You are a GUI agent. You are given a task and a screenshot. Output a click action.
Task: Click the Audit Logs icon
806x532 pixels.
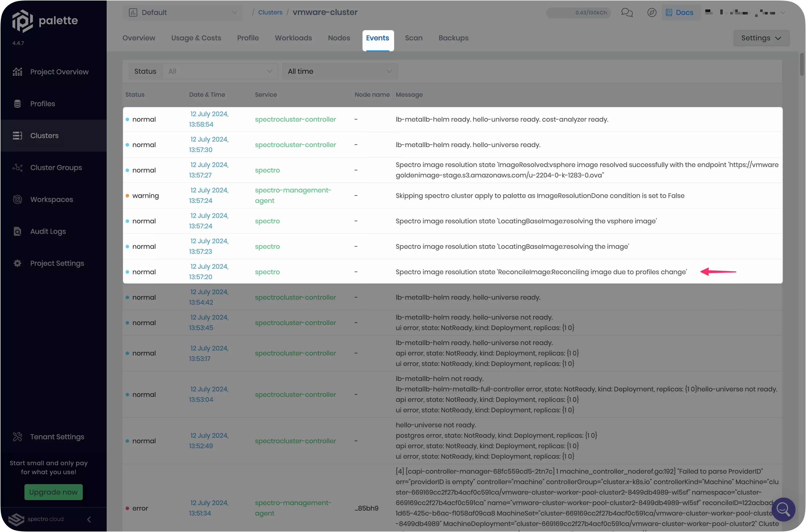point(17,231)
